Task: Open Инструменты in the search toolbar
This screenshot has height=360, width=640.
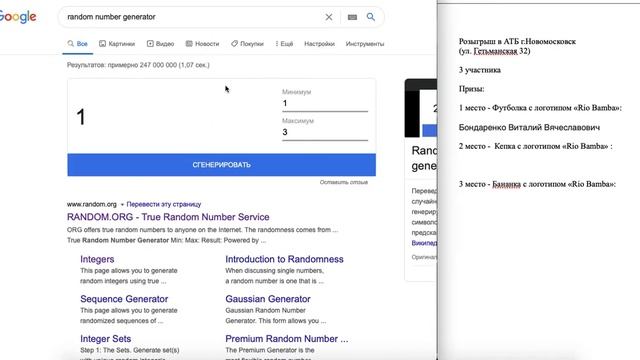Action: 365,44
